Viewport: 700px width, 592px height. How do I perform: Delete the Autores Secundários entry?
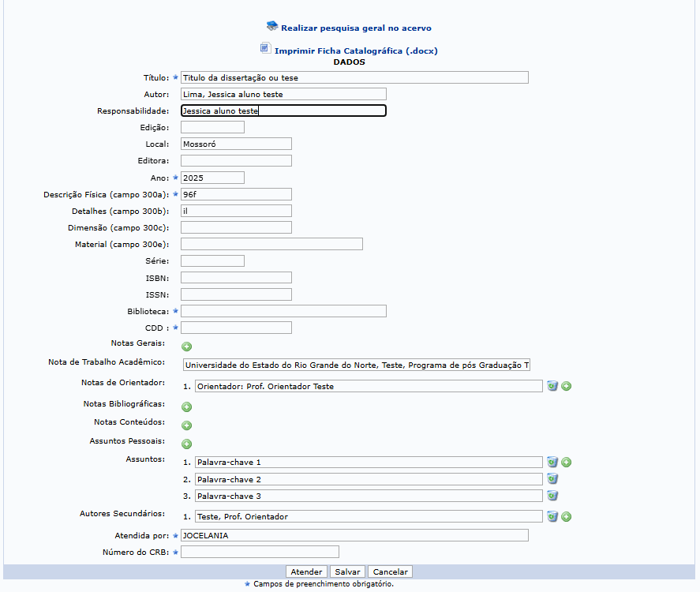(552, 516)
